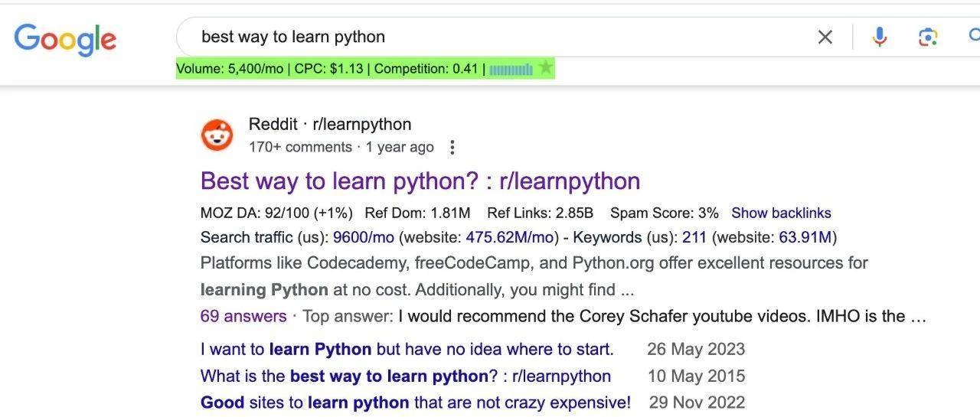
Task: Click the search box with 'best way to learn python'
Action: (x=490, y=37)
